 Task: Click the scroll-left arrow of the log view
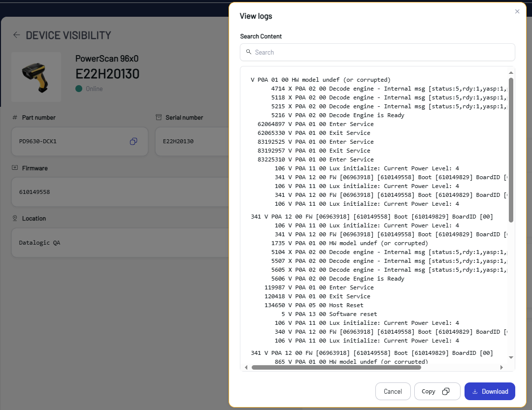[x=247, y=367]
